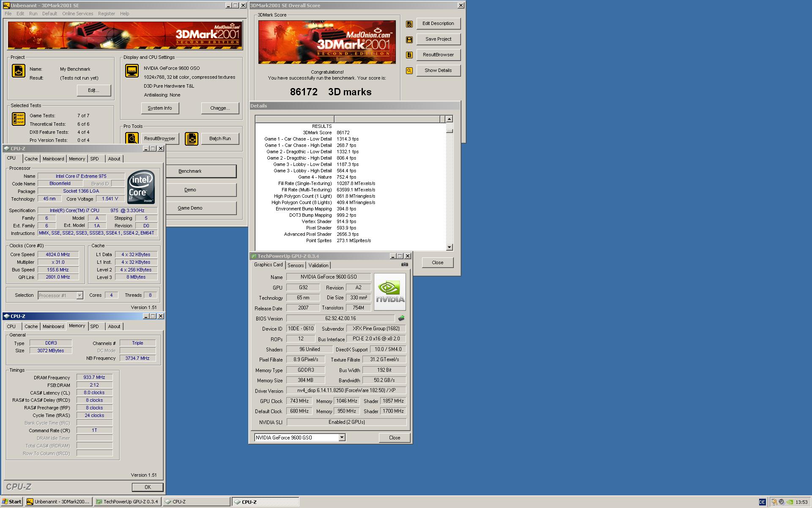
Task: Click the DRAM Frequency value 933.7 MHz
Action: [94, 378]
